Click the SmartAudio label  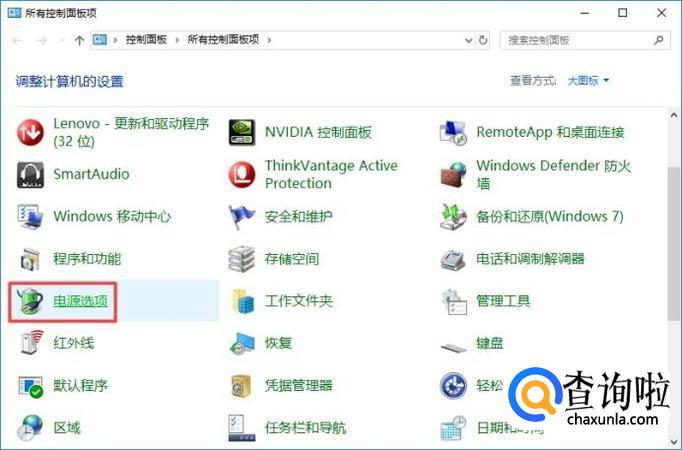click(91, 174)
